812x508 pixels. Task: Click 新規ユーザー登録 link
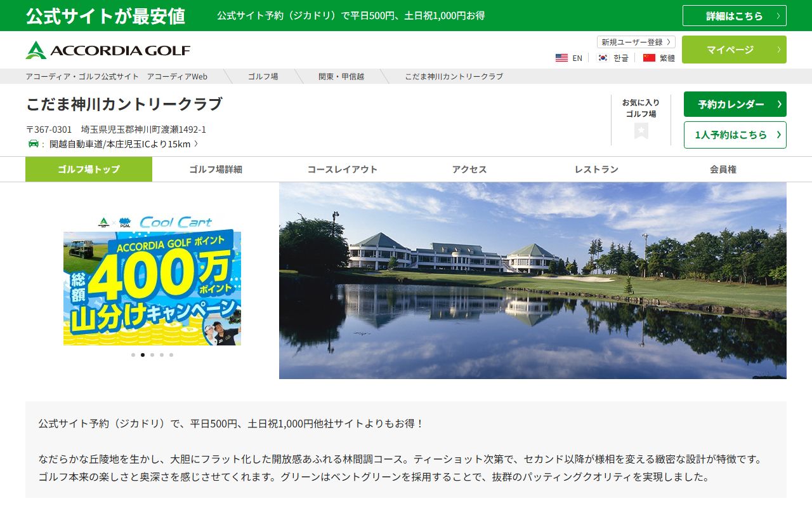tap(636, 42)
